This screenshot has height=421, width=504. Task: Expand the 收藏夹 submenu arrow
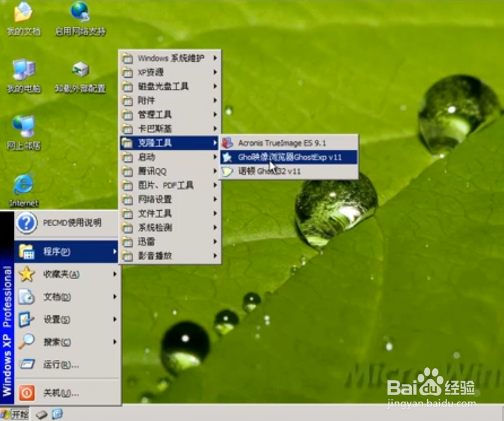[x=115, y=274]
